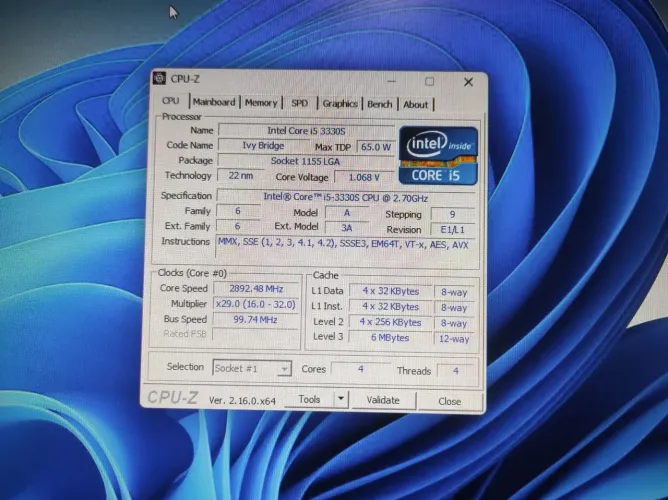668x500 pixels.
Task: Click the L1 Inst. value '4 x 32 KBytes'
Action: tap(390, 307)
